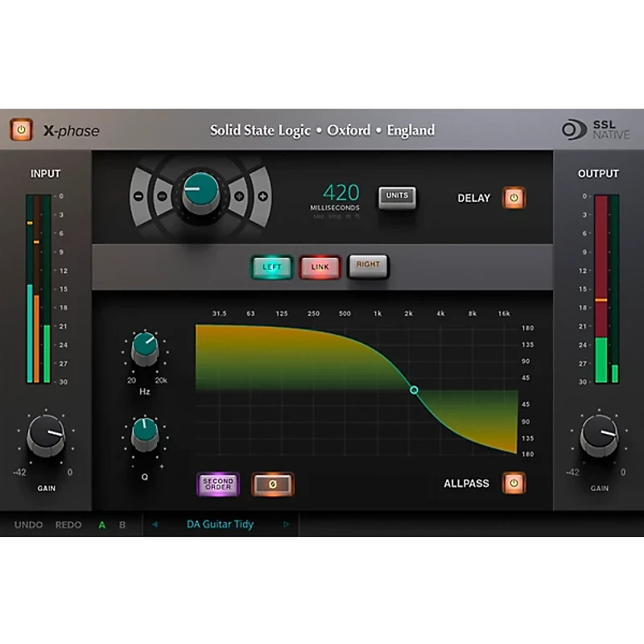The width and height of the screenshot is (644, 644).
Task: Toggle the DELAY section power switch
Action: coord(514,197)
